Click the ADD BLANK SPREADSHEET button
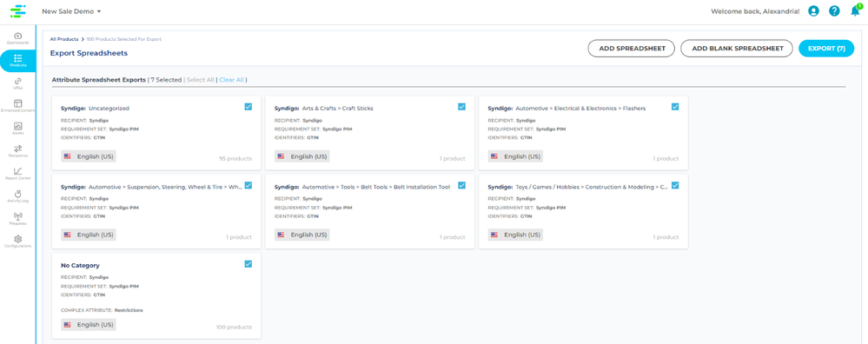This screenshot has height=344, width=868. [737, 49]
